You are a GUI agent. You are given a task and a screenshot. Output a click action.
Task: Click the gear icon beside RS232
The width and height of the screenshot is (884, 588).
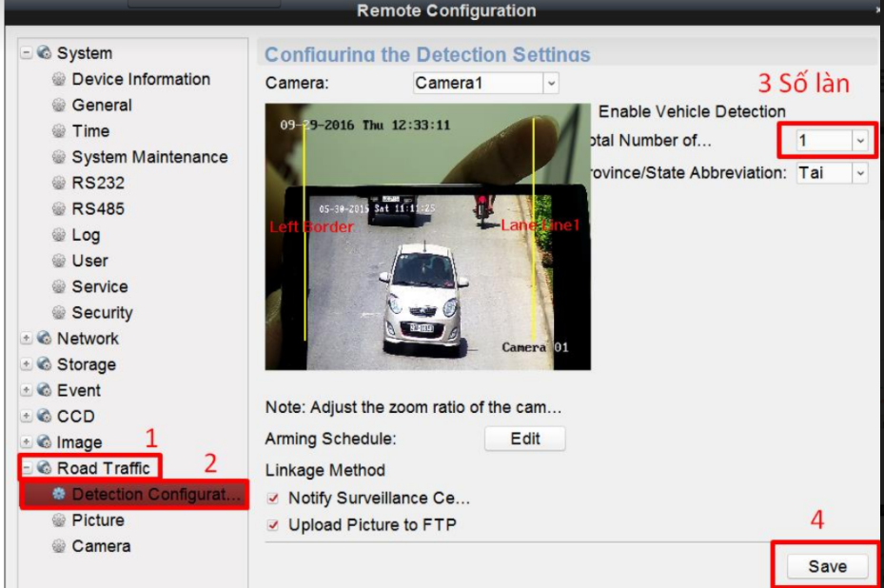click(x=60, y=184)
